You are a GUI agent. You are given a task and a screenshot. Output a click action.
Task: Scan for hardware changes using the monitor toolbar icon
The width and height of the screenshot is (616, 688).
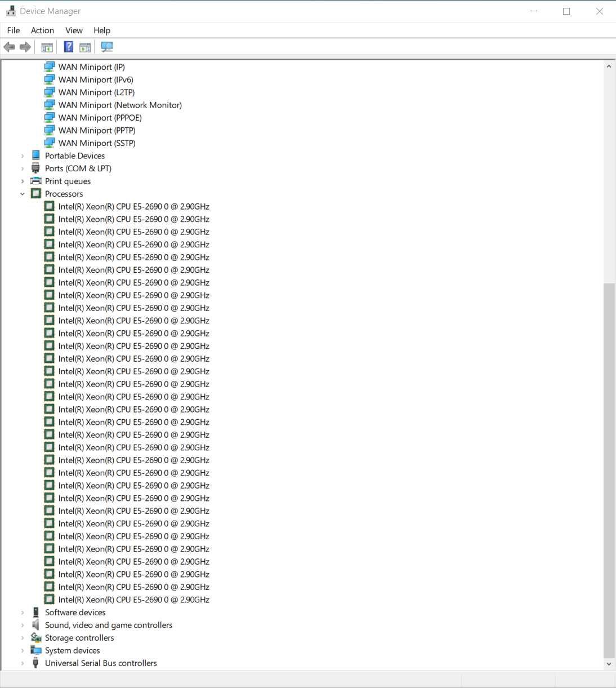tap(107, 47)
